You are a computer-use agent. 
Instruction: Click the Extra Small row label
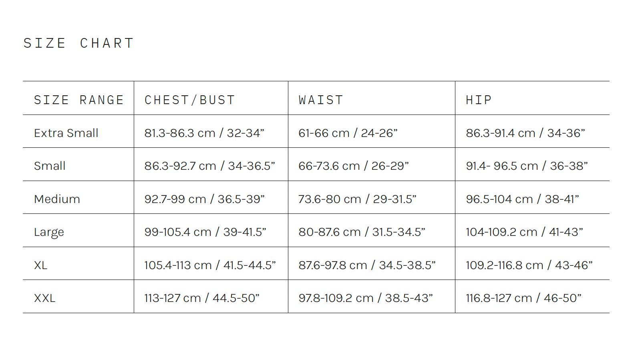pyautogui.click(x=66, y=133)
